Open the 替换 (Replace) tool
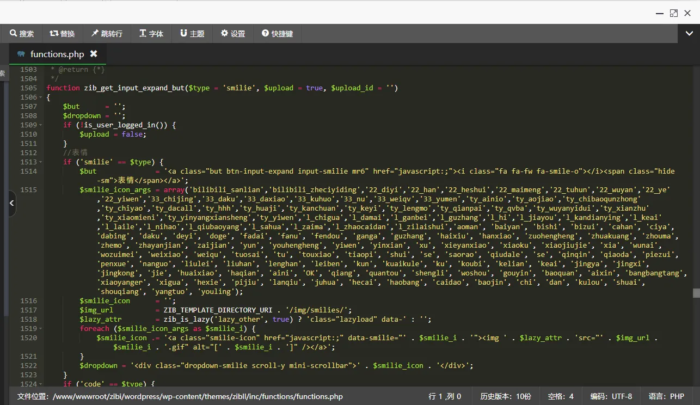This screenshot has height=405, width=700. pos(62,33)
